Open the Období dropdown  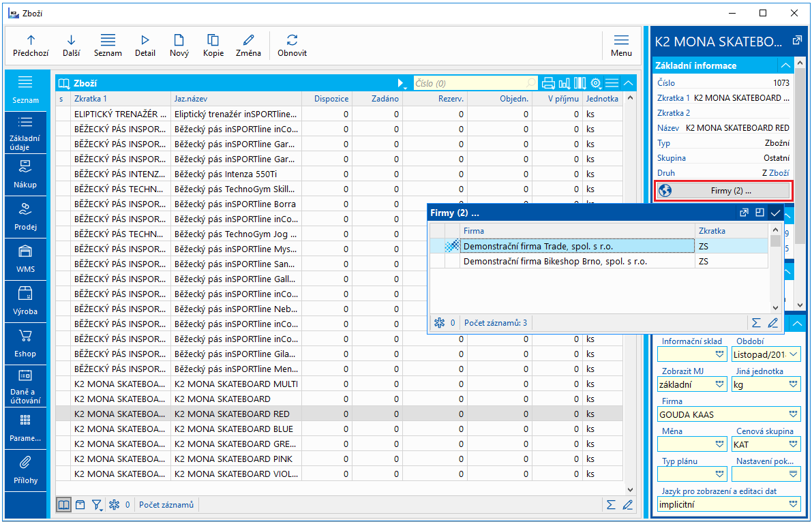pyautogui.click(x=793, y=354)
